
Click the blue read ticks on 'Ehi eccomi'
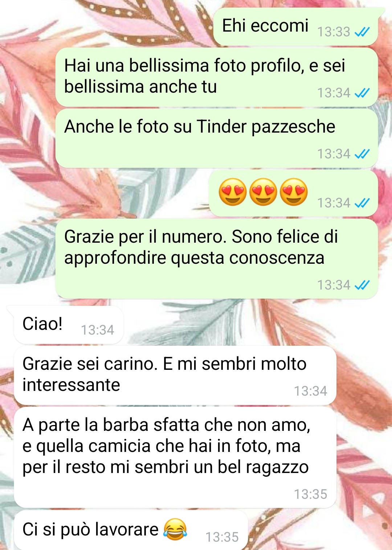click(362, 32)
